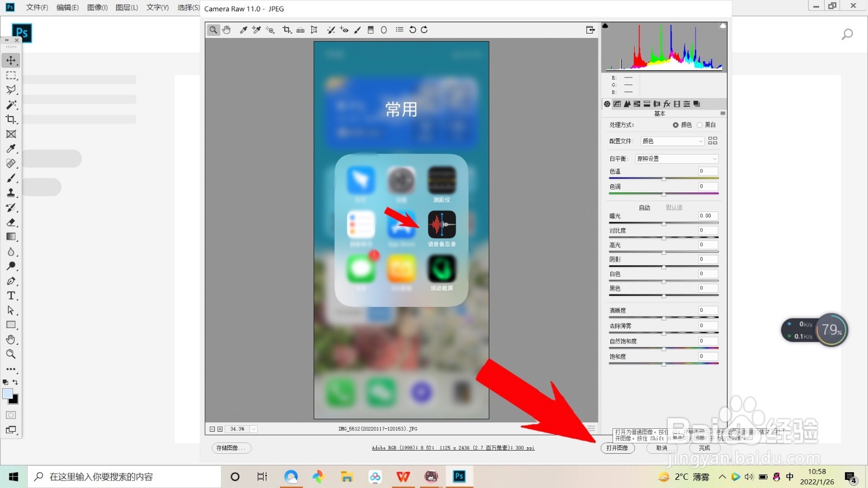Select the Eraser tool in Photoshop toolbar
868x488 pixels.
[11, 222]
